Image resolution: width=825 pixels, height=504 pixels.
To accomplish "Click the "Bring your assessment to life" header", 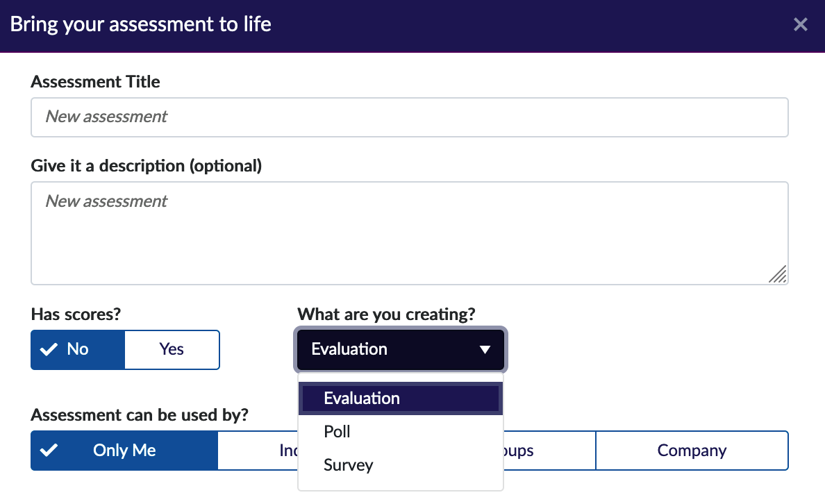I will [x=141, y=25].
